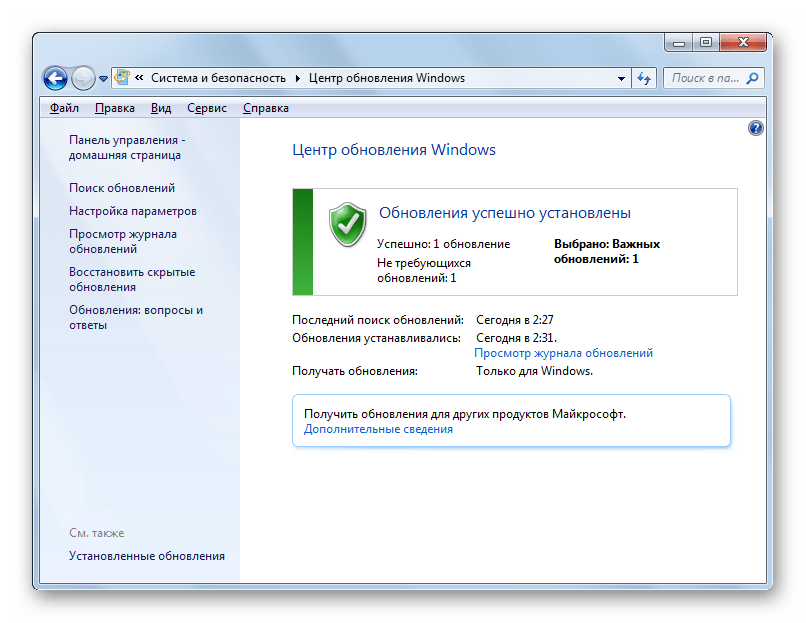Open the Справка menu
806x623 pixels.
point(266,108)
